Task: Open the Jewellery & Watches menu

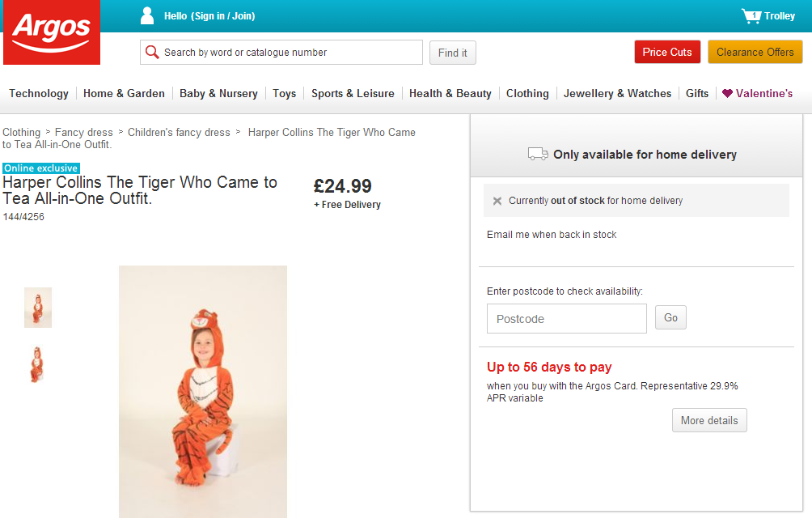Action: coord(617,93)
